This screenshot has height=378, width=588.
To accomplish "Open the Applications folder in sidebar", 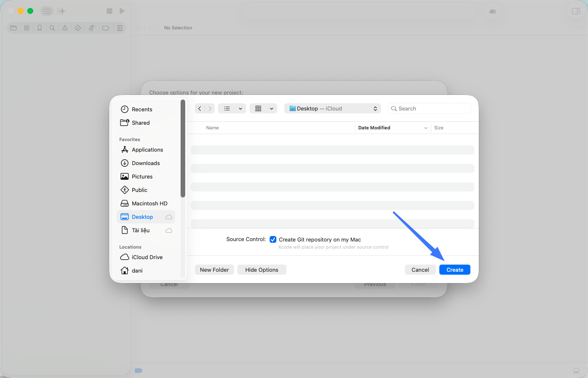I will click(147, 150).
